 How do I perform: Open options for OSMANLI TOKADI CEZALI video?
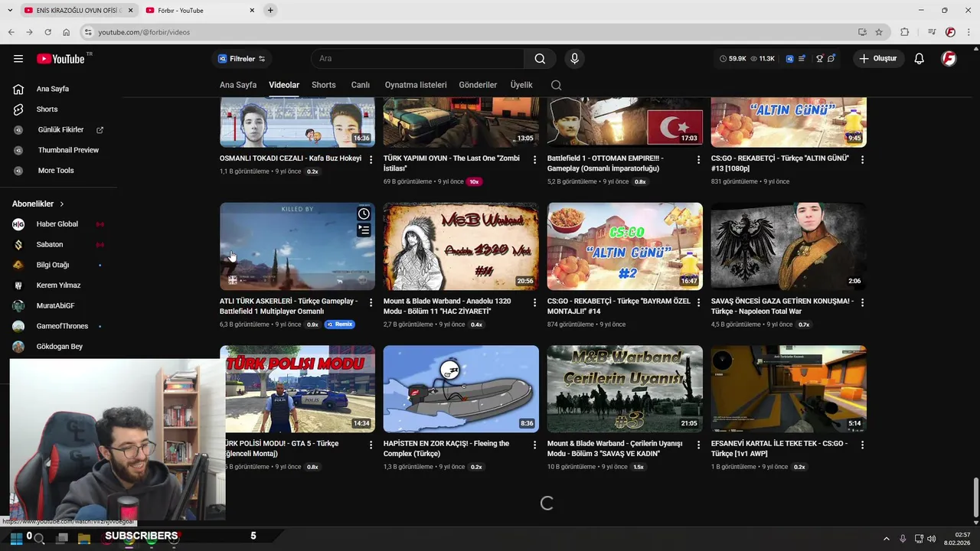pos(371,160)
